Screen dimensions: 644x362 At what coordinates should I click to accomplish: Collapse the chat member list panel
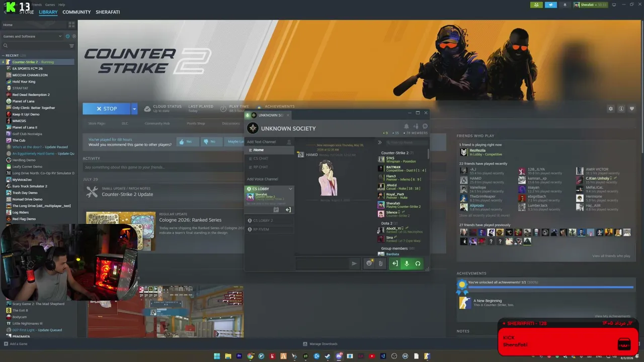[x=380, y=142]
